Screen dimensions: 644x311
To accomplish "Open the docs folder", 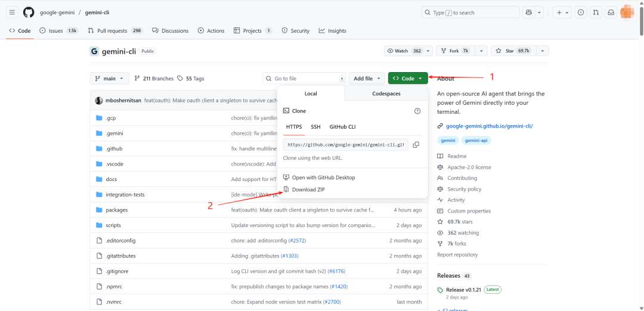I will tap(112, 179).
